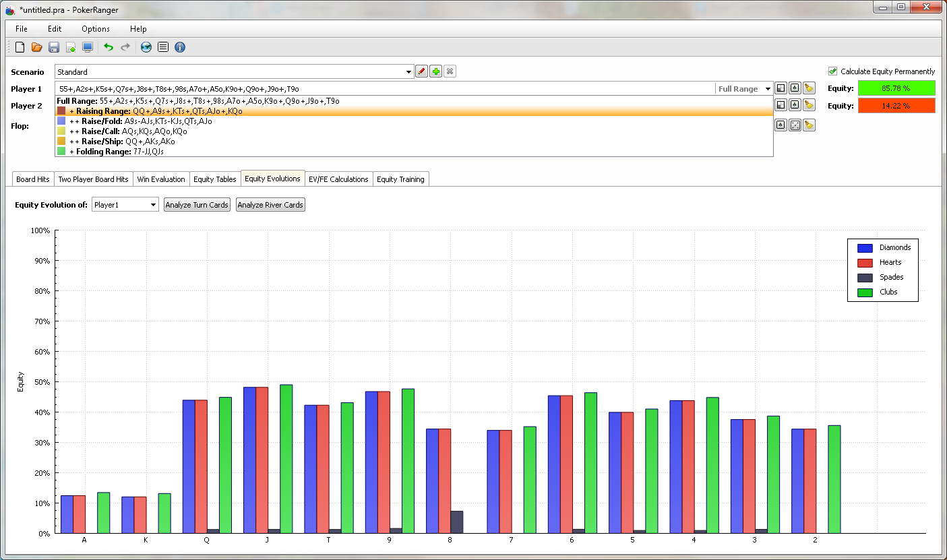Open the Options menu
Image resolution: width=947 pixels, height=560 pixels.
[96, 29]
